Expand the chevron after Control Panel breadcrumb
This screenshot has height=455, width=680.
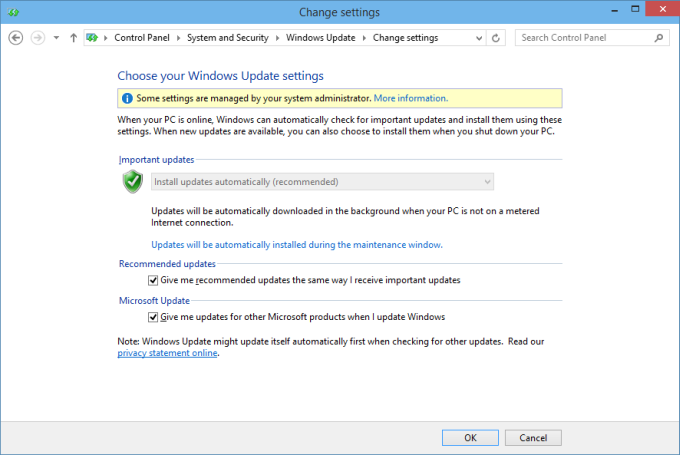coord(178,38)
